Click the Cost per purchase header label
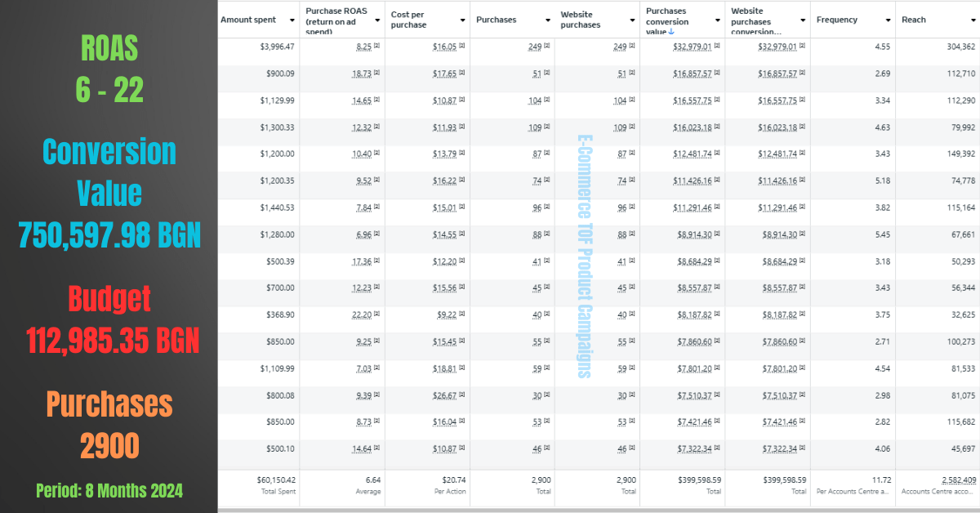 click(409, 20)
